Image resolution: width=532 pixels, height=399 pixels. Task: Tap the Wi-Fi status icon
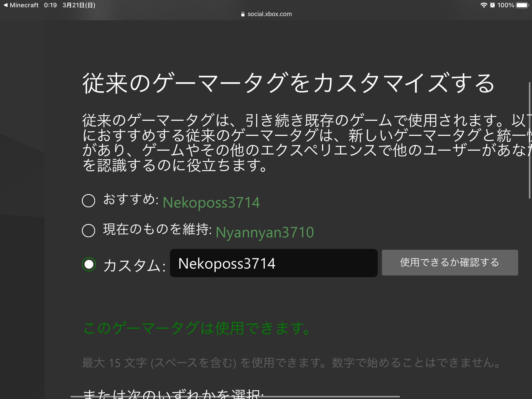(484, 5)
